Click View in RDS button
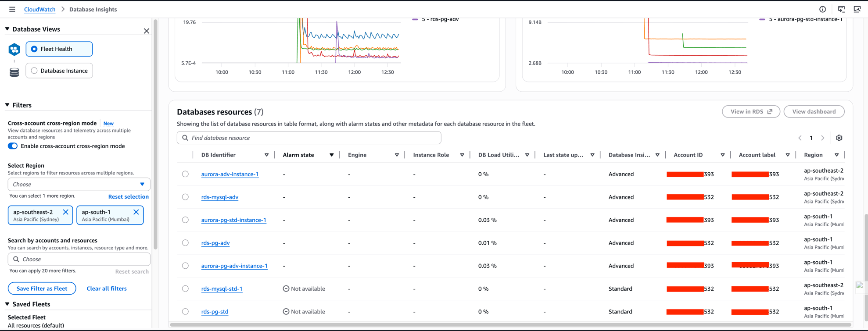This screenshot has height=331, width=868. (751, 111)
